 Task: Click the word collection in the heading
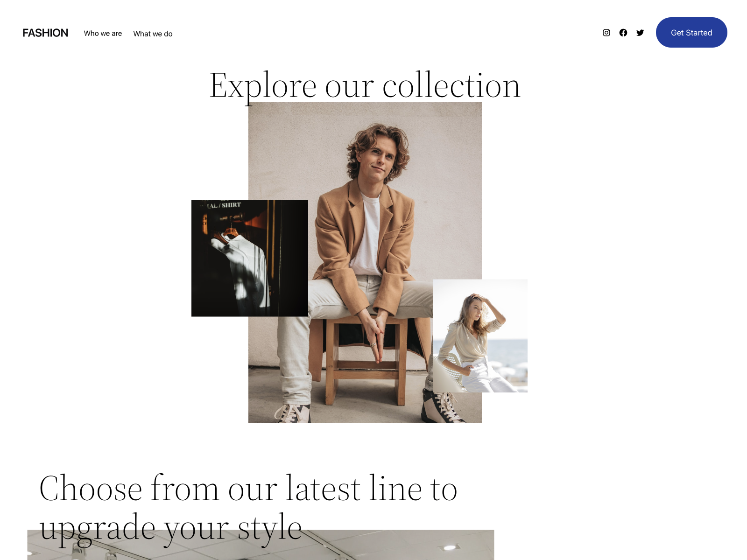451,85
